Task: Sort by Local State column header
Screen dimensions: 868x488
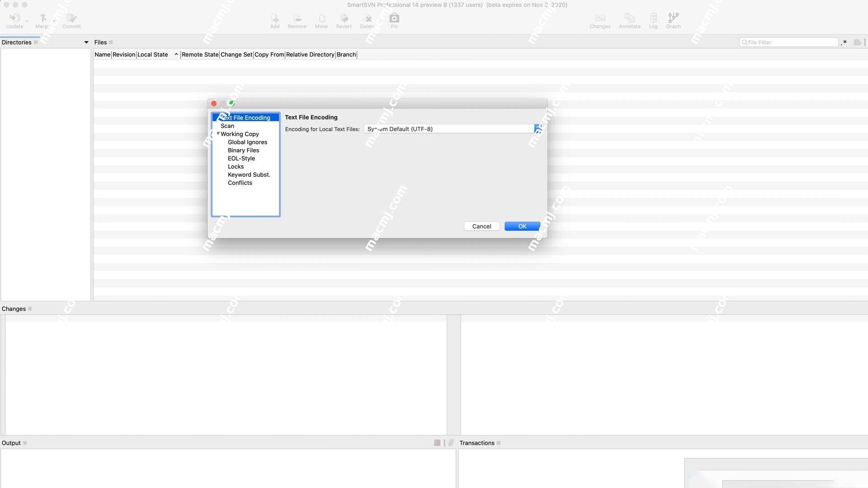Action: (x=153, y=55)
